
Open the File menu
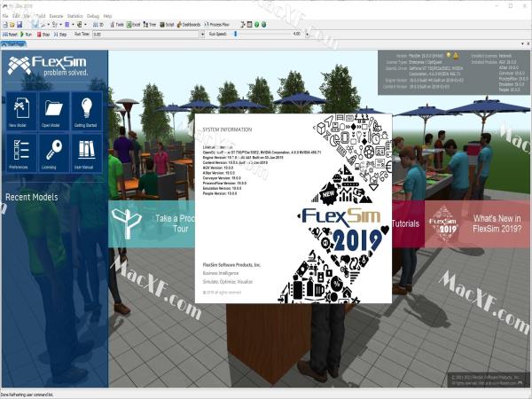(5, 16)
